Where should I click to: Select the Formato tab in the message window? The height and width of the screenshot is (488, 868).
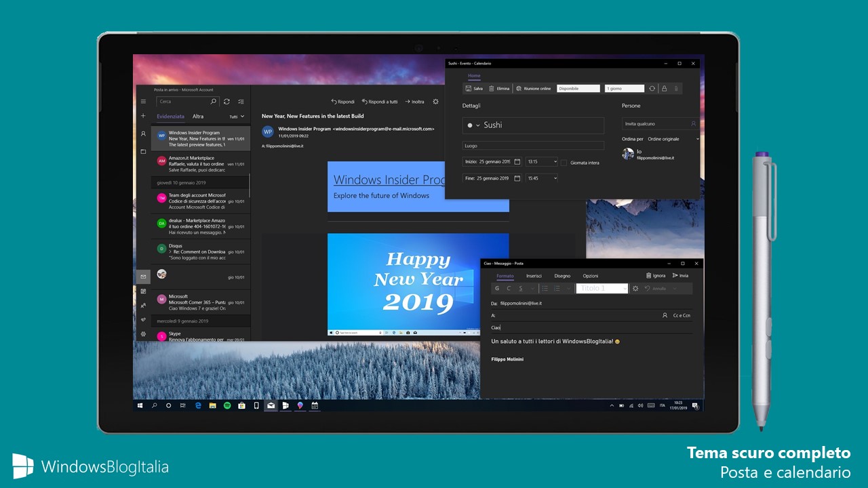click(x=505, y=276)
